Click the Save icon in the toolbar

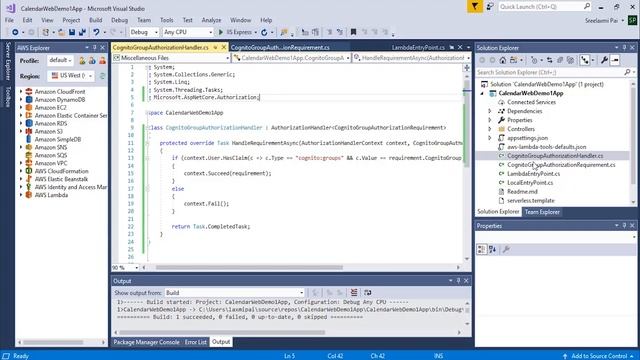72,32
